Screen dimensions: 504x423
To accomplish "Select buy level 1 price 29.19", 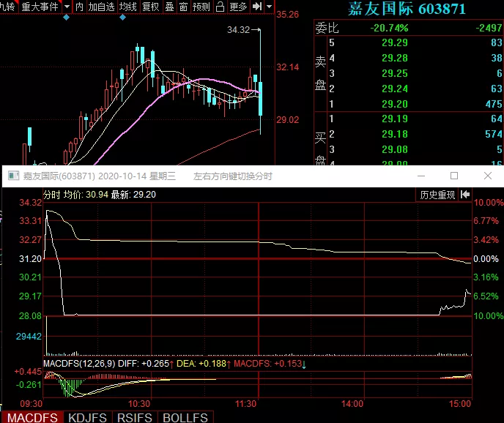I will point(395,119).
